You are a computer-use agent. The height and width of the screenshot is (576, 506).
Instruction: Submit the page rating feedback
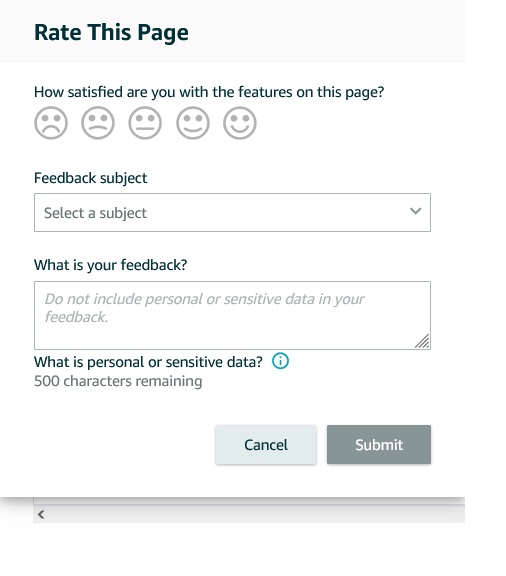(x=379, y=445)
